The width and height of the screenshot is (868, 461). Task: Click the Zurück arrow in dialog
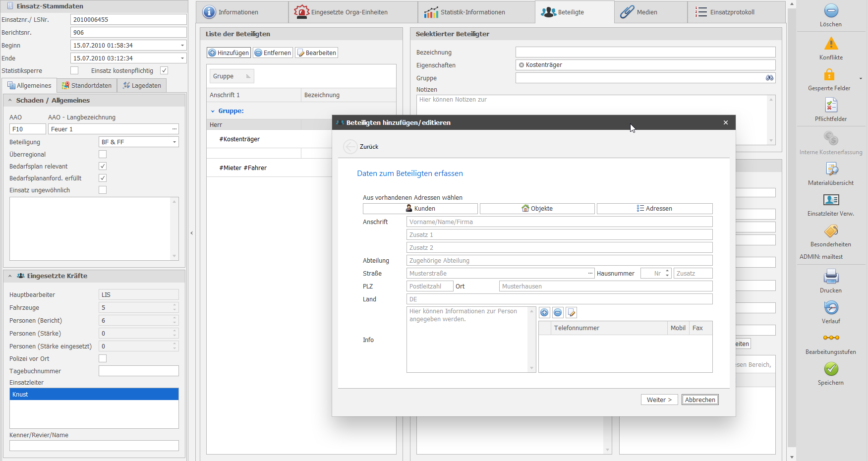click(x=350, y=147)
